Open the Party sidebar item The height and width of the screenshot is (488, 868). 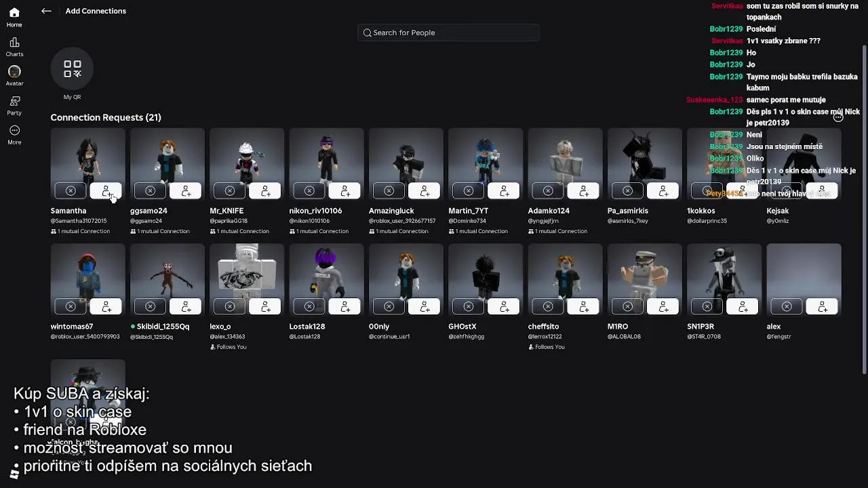click(14, 106)
